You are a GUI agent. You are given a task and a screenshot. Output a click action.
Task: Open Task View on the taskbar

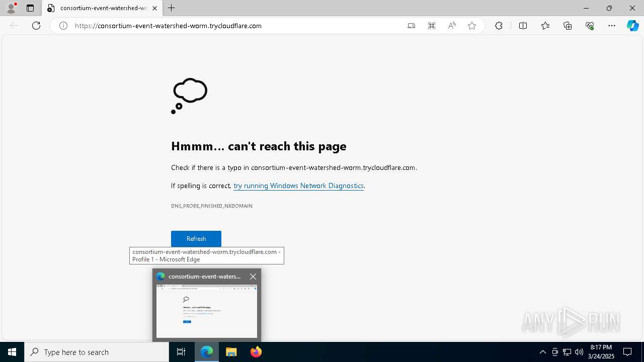click(x=181, y=352)
